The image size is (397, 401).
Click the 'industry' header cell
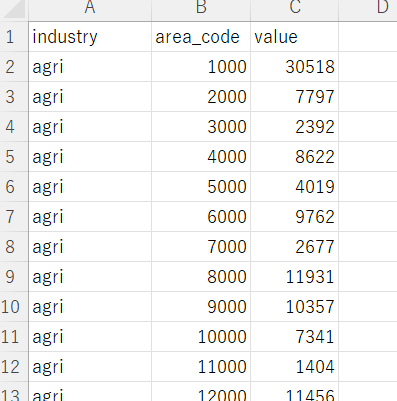coord(90,37)
